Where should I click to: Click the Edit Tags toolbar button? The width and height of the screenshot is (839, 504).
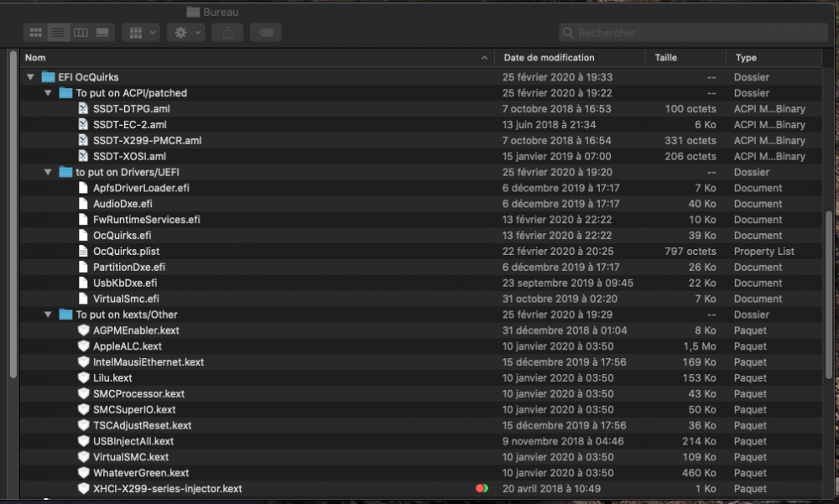(x=266, y=33)
